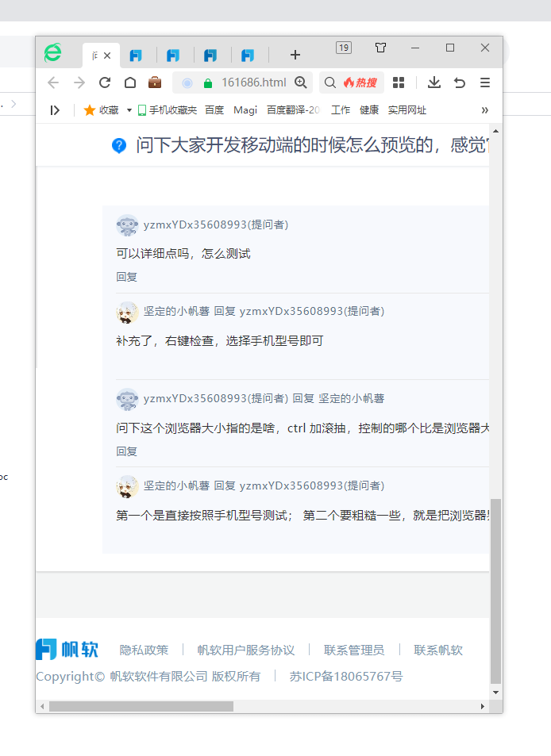Toggle the bookmarks sidebar panel icon
Screen dimensions: 551x756
[x=55, y=110]
